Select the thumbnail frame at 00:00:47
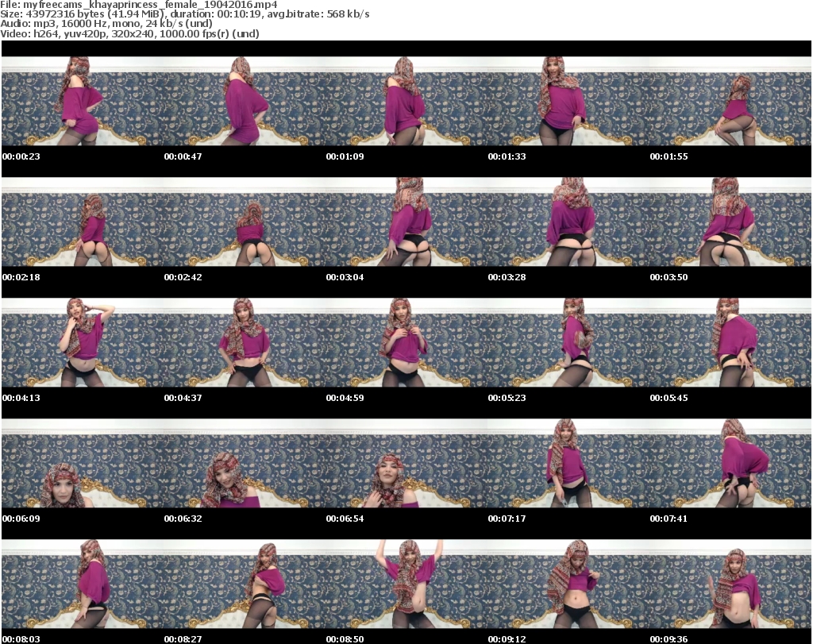This screenshot has height=644, width=813. click(245, 101)
